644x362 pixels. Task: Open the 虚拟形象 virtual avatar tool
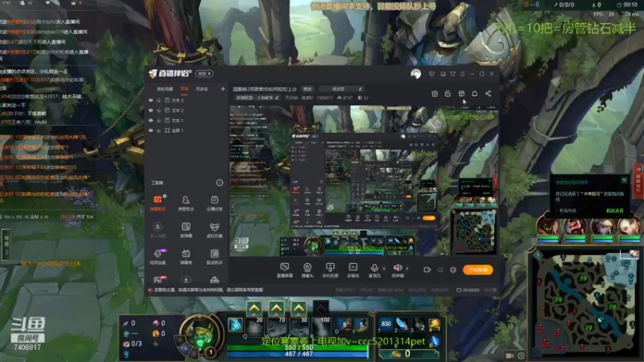click(x=214, y=229)
